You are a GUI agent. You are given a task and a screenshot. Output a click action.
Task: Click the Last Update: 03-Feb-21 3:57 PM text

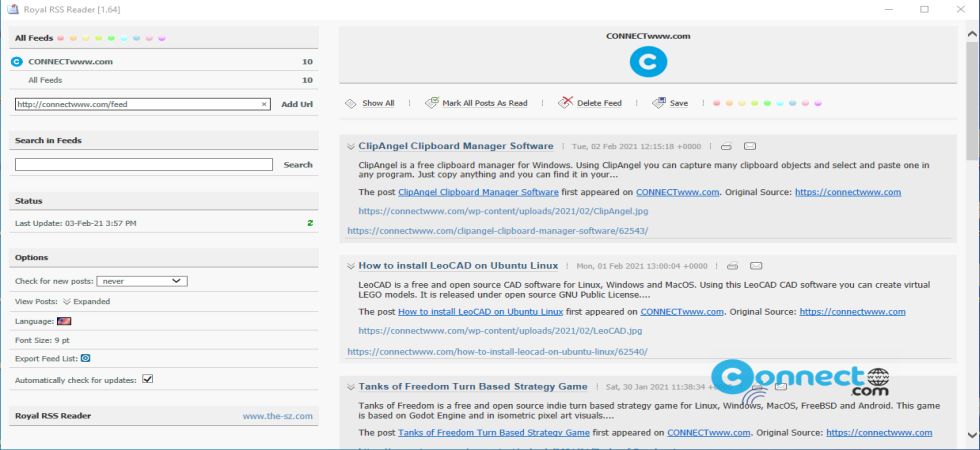click(76, 223)
